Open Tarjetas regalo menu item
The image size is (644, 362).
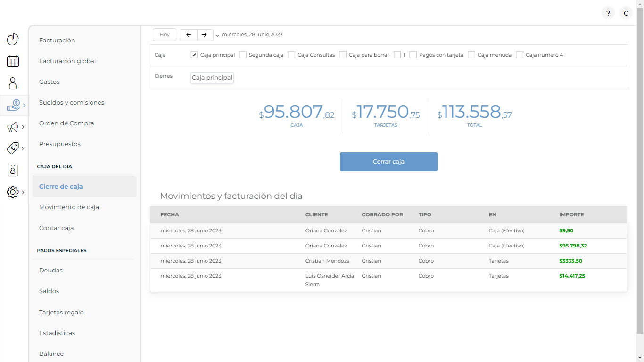[x=61, y=313]
